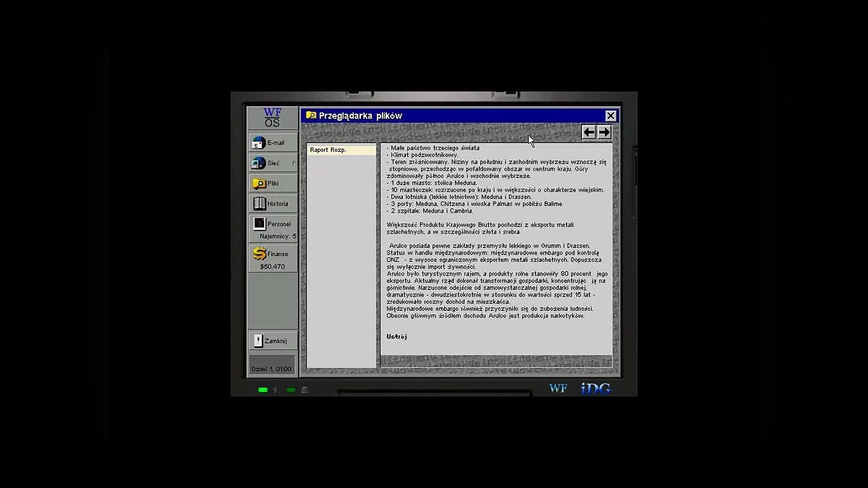Open the E-mail program in the sidebar
Viewport: 868px width, 488px height.
[x=272, y=143]
